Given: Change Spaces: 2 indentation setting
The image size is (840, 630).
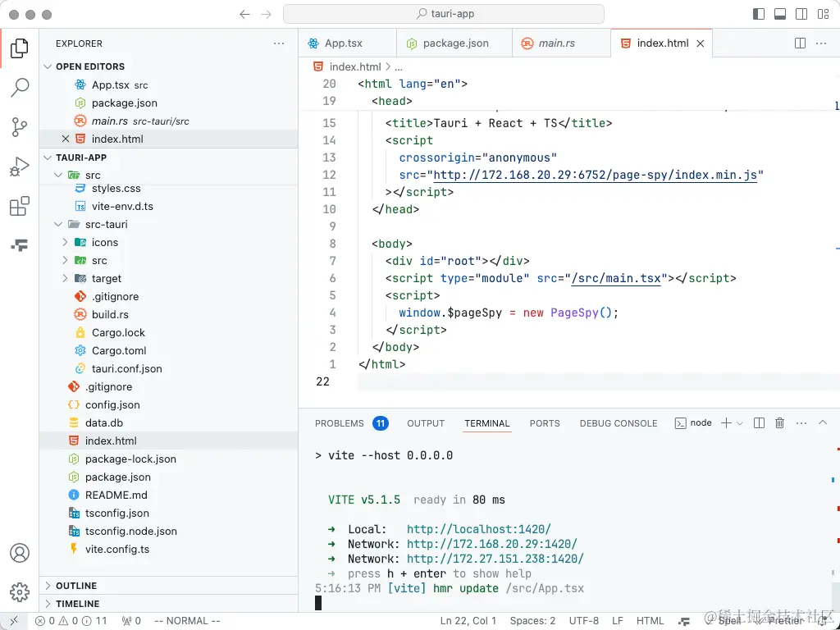Looking at the screenshot, I should coord(532,621).
